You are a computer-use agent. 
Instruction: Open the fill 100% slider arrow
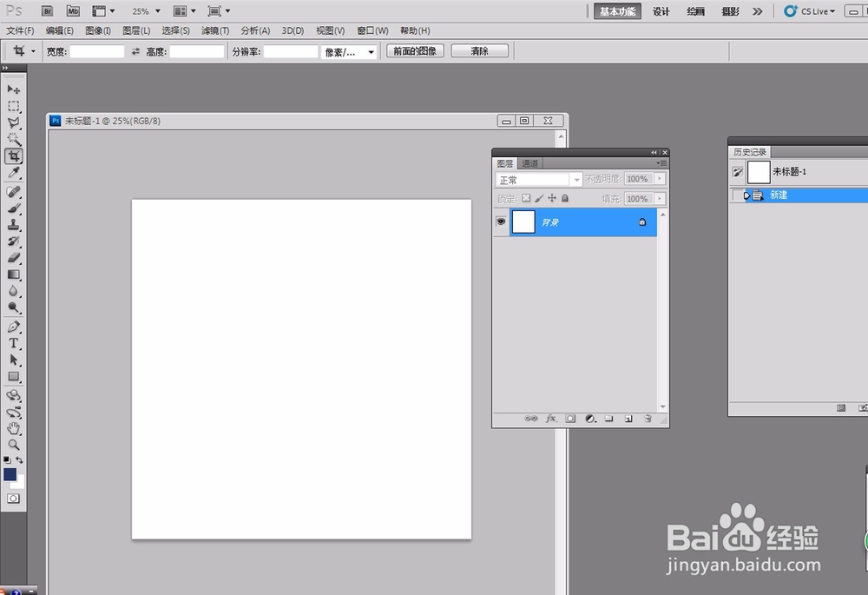(660, 198)
